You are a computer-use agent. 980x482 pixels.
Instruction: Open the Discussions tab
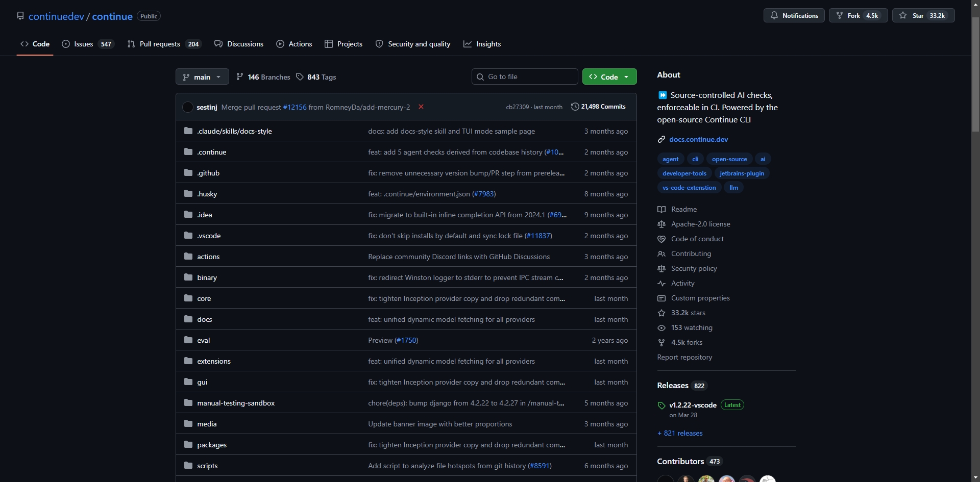pyautogui.click(x=239, y=44)
